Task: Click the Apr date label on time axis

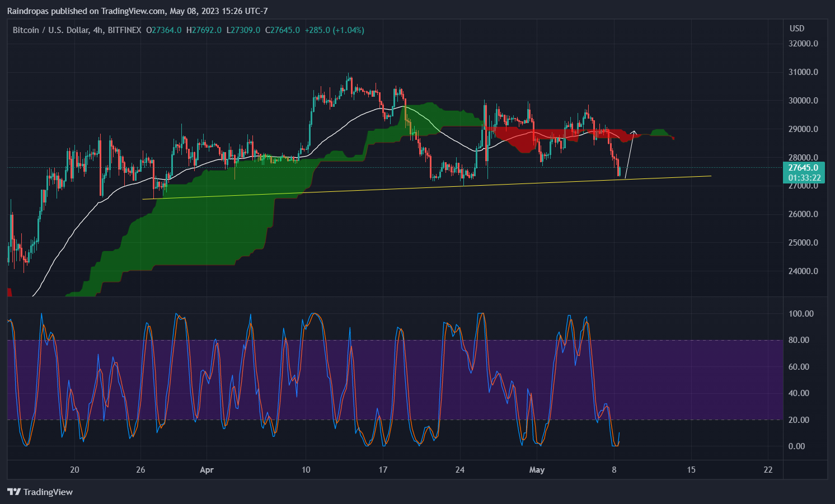Action: 207,470
